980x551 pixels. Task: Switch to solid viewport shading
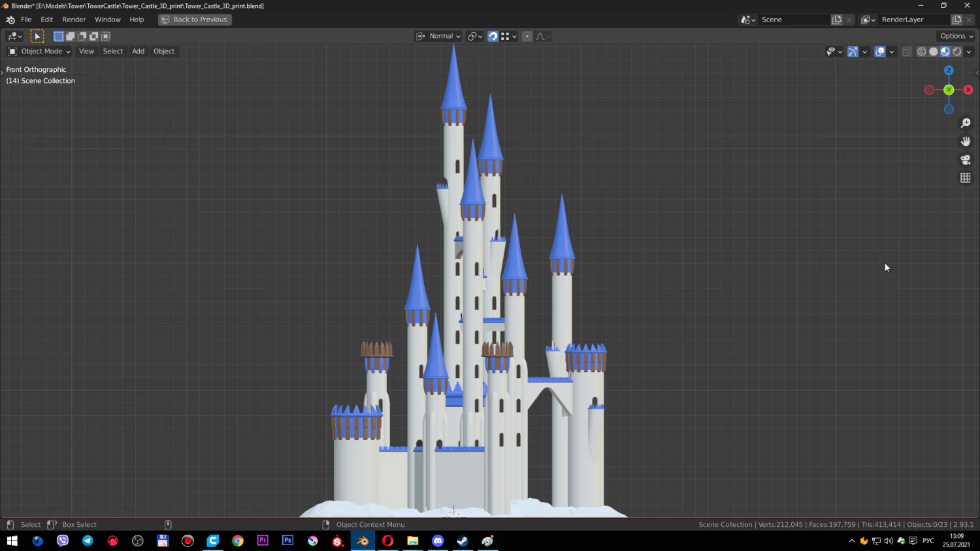[934, 52]
